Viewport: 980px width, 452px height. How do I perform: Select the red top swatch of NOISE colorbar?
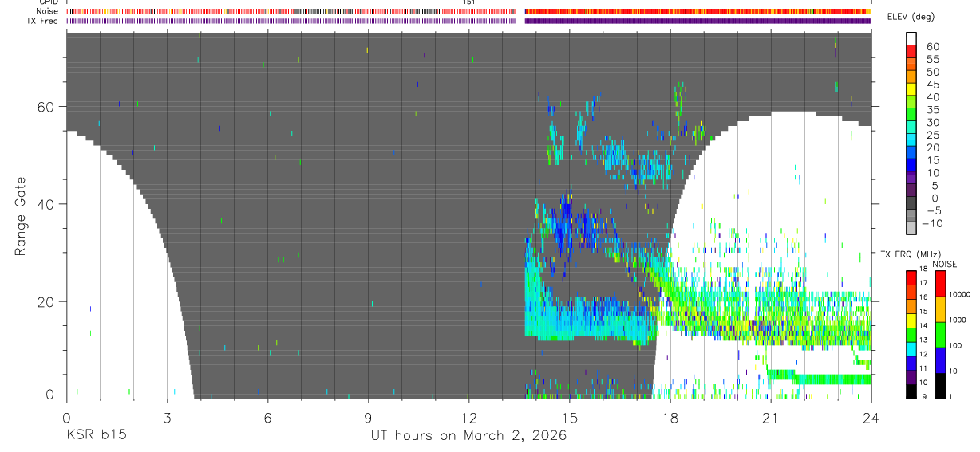(941, 282)
